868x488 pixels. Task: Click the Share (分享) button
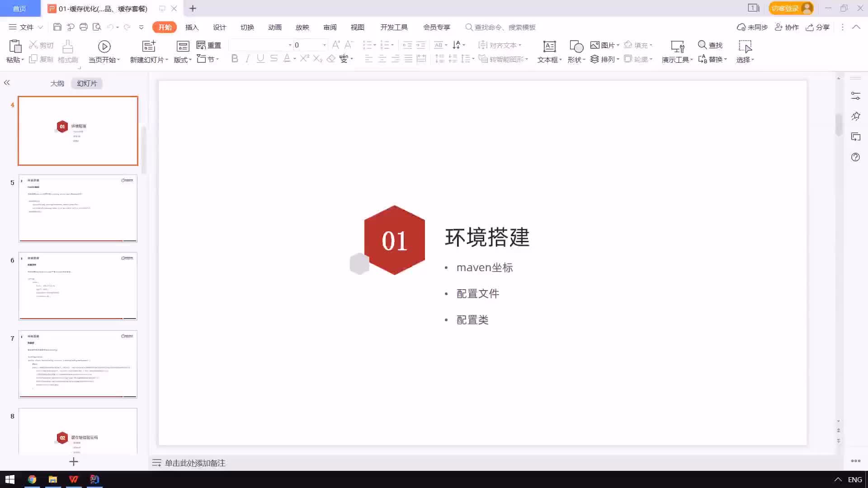[818, 27]
